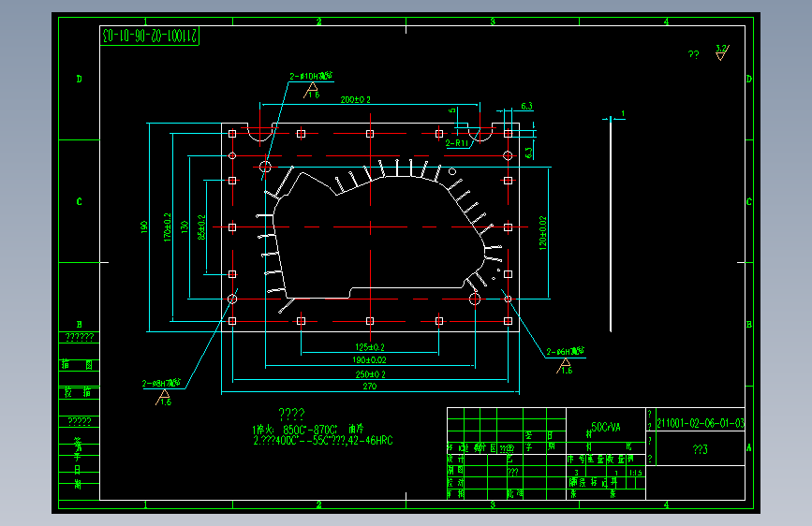Click the 1.6 roughness symbol under 2-ø10H
The height and width of the screenshot is (526, 812).
coord(312,91)
